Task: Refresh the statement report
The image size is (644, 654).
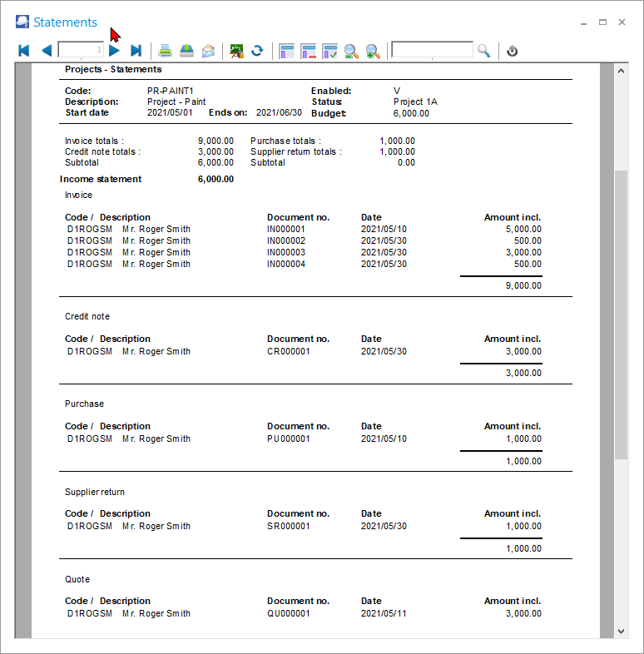Action: pos(258,51)
